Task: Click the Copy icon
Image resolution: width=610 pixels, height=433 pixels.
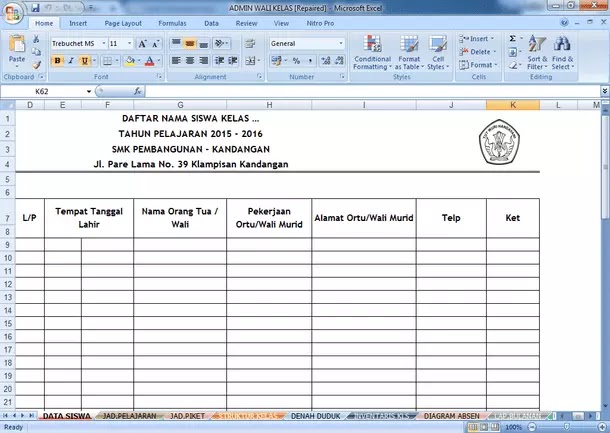Action: pos(36,52)
